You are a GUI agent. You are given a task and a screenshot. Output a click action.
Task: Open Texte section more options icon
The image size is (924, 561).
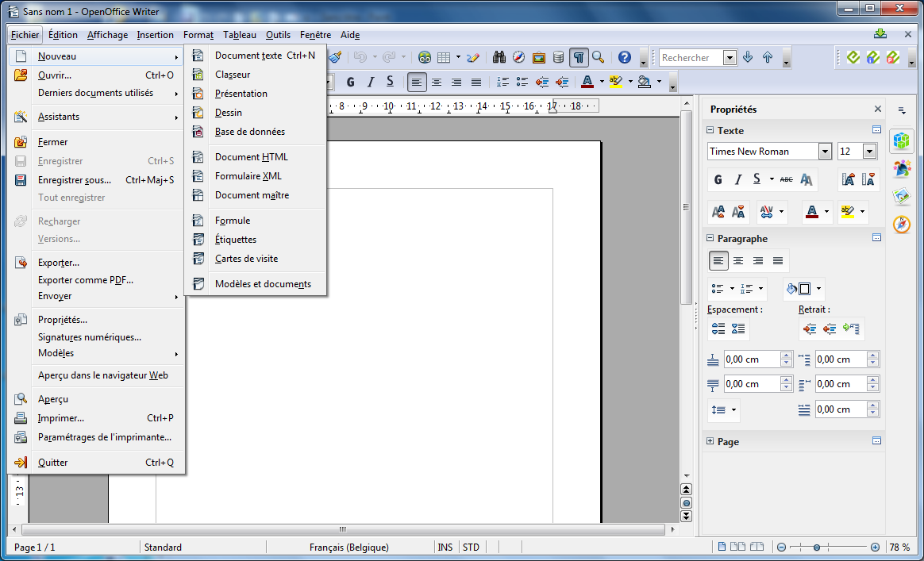[x=876, y=130]
